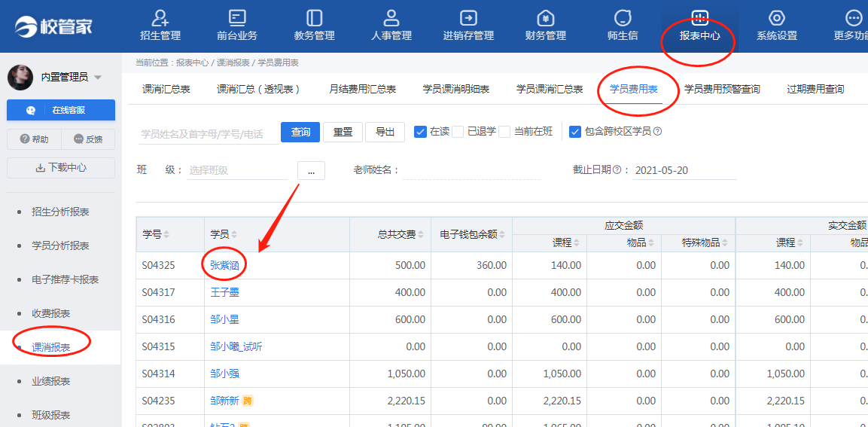Sort by 电子钱包余额 column
868x427 pixels.
pos(501,234)
